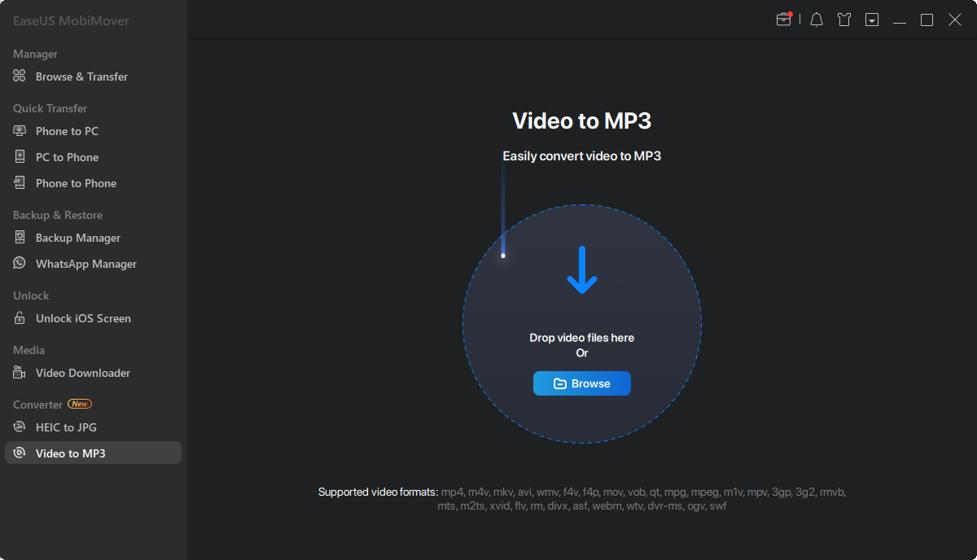Viewport: 977px width, 560px height.
Task: Click the 'Converter' section label
Action: coord(37,405)
